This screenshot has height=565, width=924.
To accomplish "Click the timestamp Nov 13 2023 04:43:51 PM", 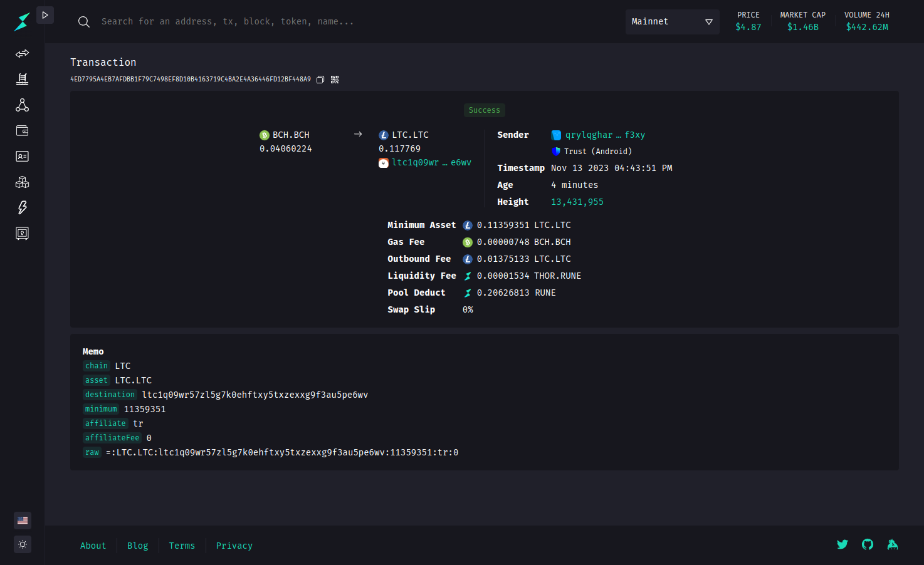I will click(612, 168).
